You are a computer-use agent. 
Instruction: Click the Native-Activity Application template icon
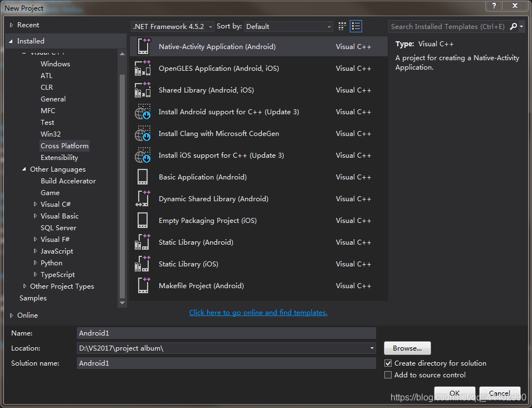tap(143, 46)
